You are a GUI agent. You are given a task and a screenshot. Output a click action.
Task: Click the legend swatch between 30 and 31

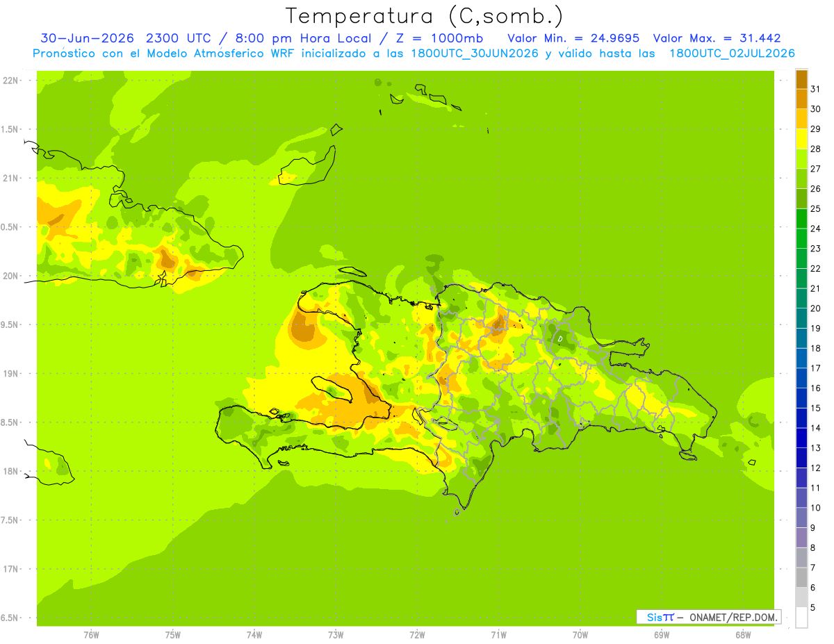801,99
